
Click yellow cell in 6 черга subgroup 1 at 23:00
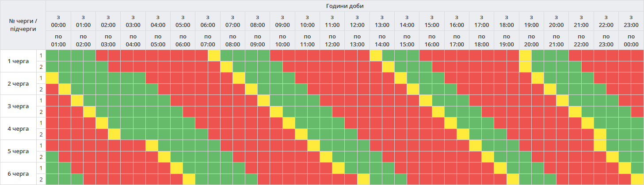(625, 168)
